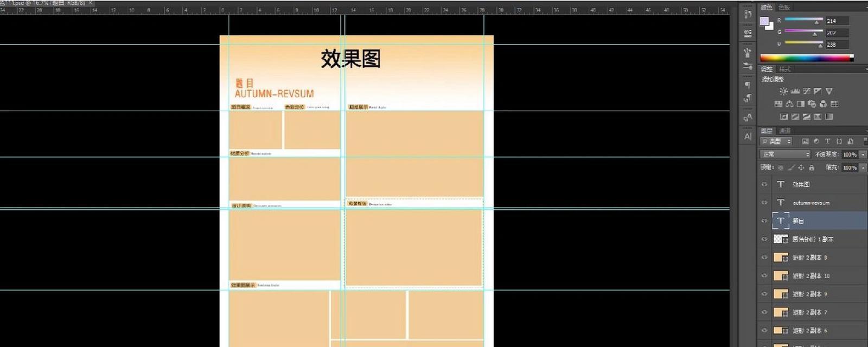
Task: Hide the 矩形 2 副本 7 layer
Action: coord(764,312)
